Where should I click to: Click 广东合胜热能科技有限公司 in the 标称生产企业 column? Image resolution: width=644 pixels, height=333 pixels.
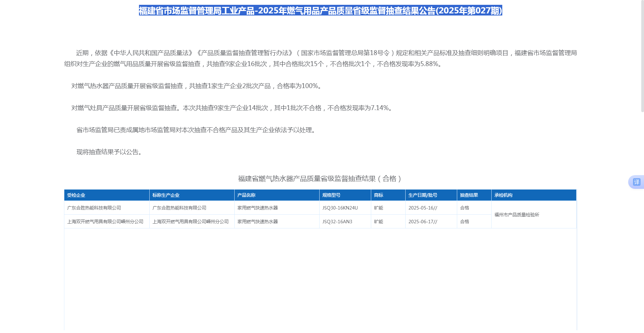click(179, 208)
